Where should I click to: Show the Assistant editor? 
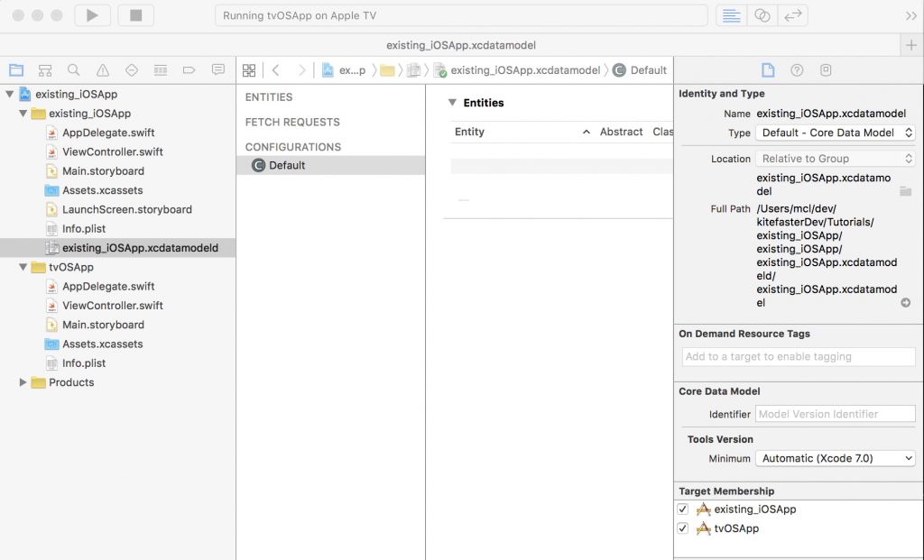762,15
